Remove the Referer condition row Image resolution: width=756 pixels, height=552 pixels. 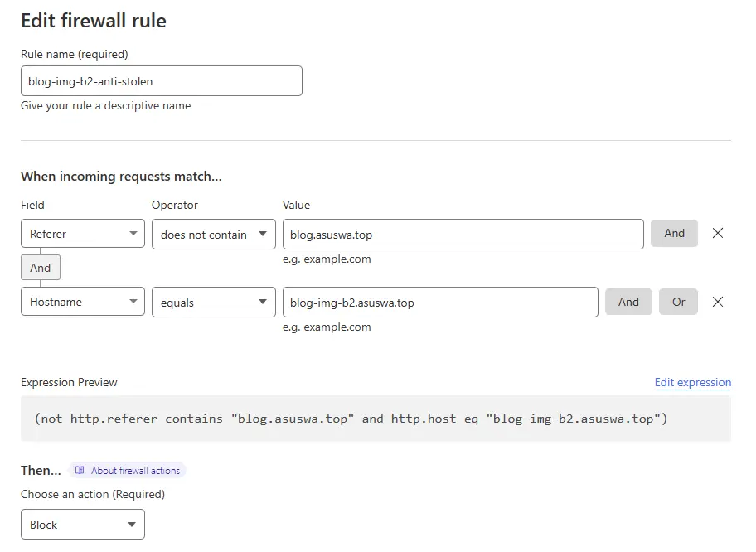coord(718,234)
